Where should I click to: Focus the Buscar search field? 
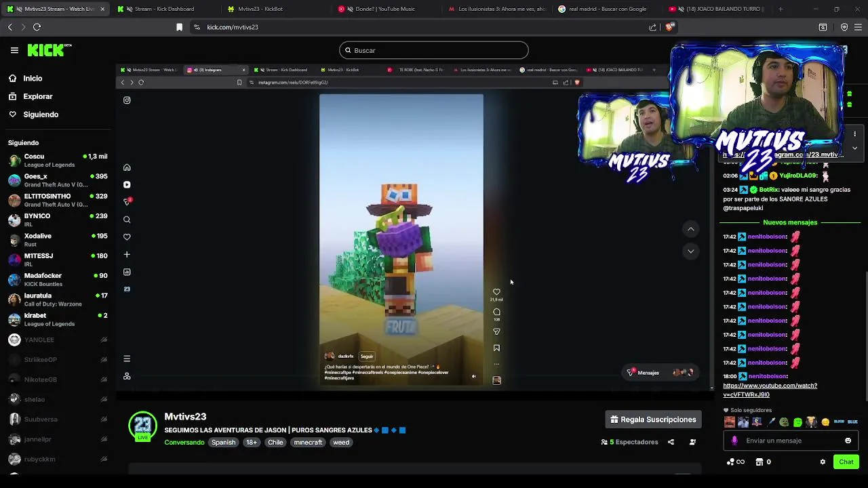click(434, 50)
